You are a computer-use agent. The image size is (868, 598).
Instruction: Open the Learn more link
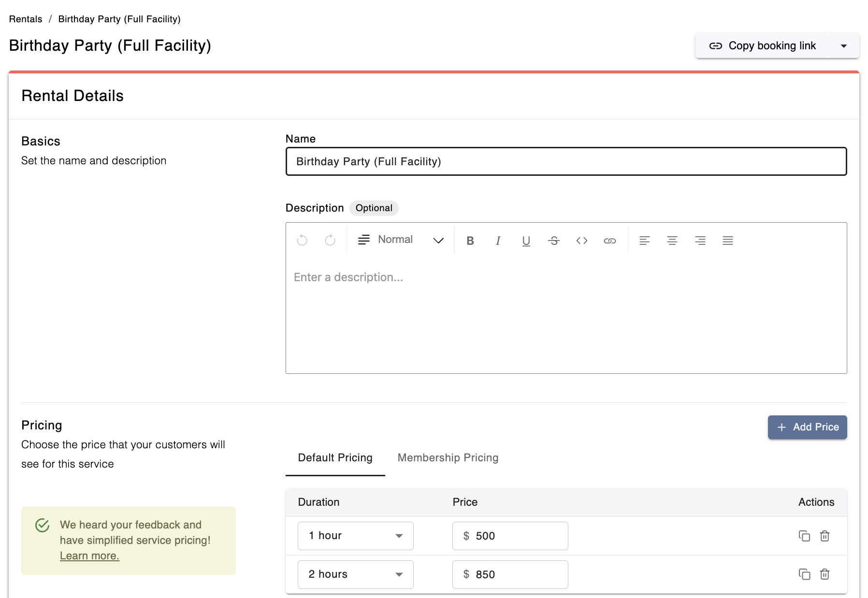point(89,556)
